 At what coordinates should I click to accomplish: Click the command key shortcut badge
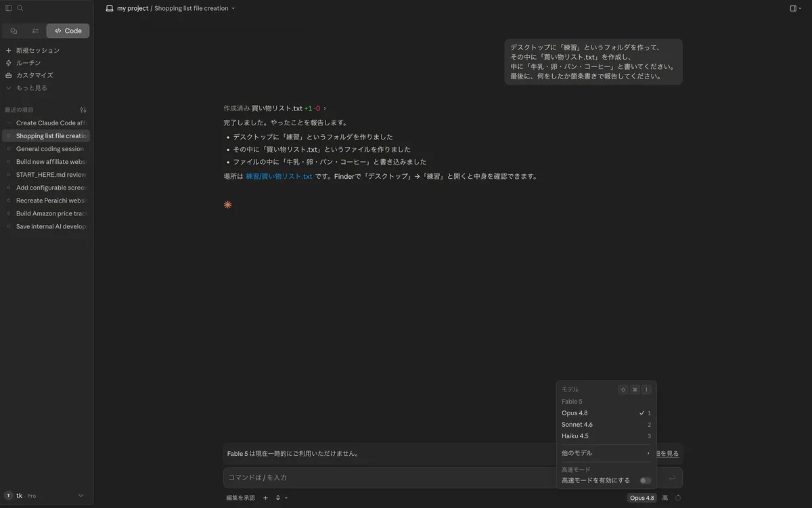pos(635,389)
